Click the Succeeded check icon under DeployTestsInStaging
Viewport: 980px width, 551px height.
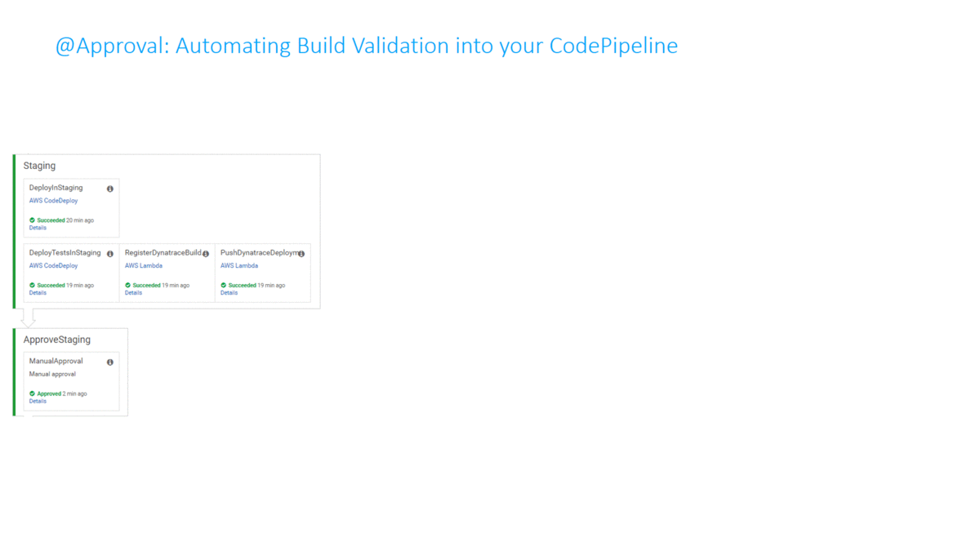[32, 285]
